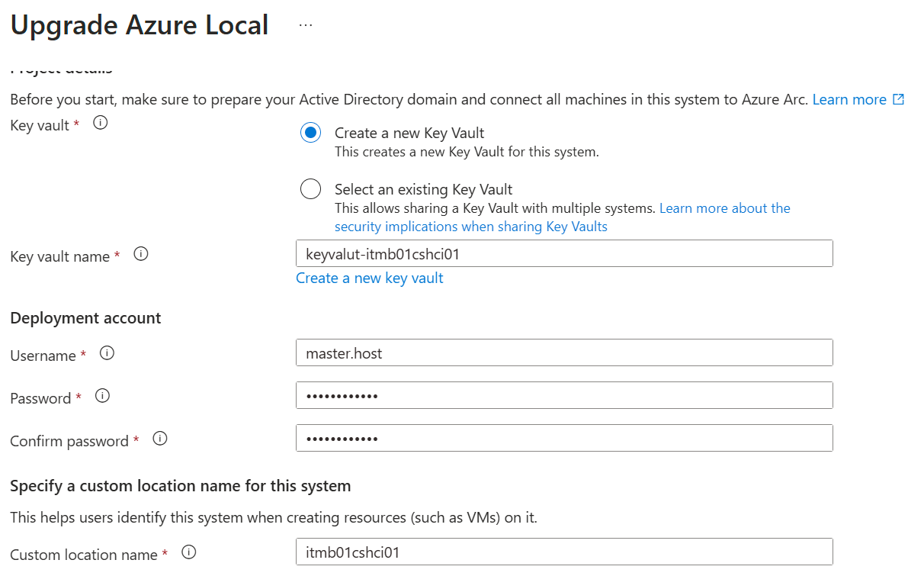Click the Username label
The image size is (924, 576).
pos(43,356)
